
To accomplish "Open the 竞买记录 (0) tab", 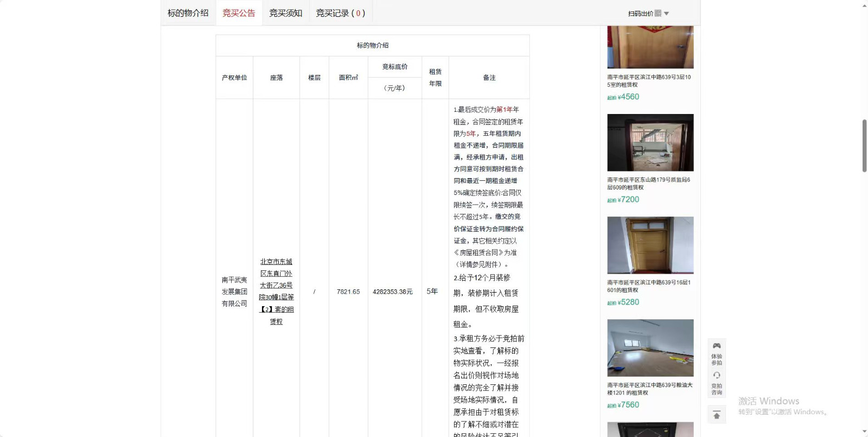I will click(340, 13).
